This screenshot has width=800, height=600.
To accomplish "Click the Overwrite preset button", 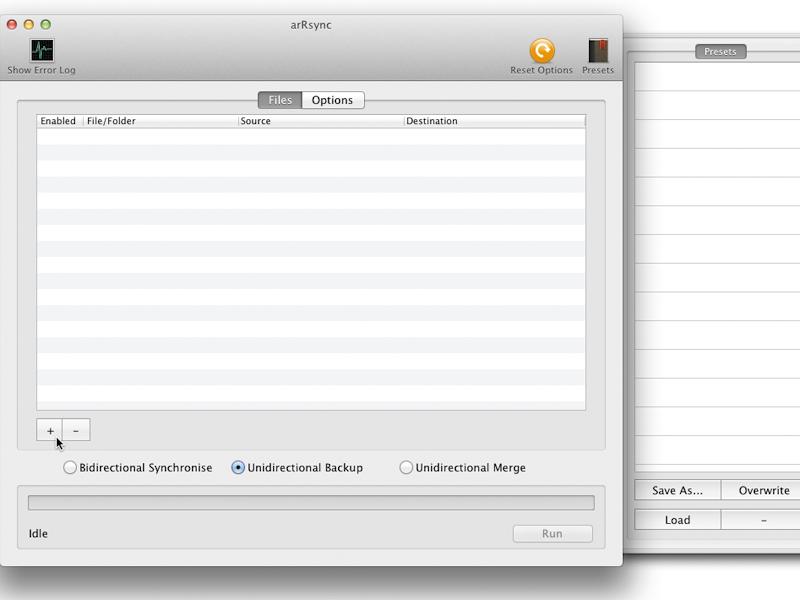I will click(x=764, y=490).
